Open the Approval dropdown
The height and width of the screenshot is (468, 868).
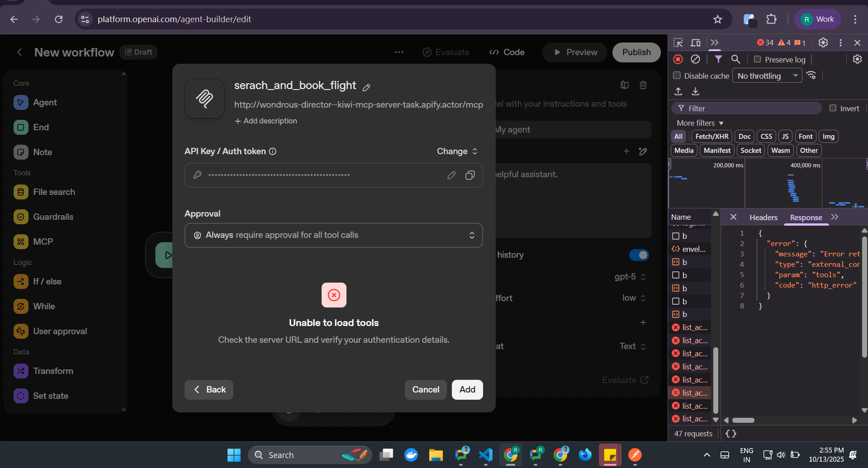334,235
